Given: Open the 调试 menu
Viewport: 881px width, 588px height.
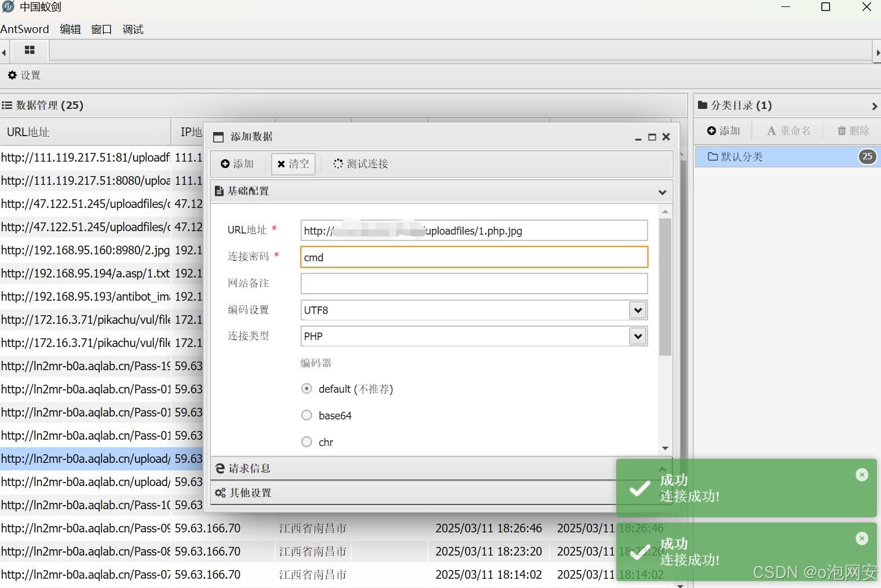Looking at the screenshot, I should [133, 29].
